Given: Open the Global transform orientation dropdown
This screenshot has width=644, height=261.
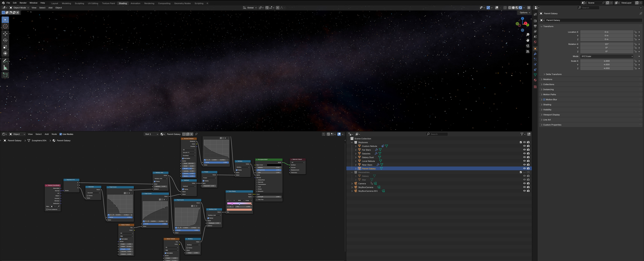Looking at the screenshot, I should (250, 8).
